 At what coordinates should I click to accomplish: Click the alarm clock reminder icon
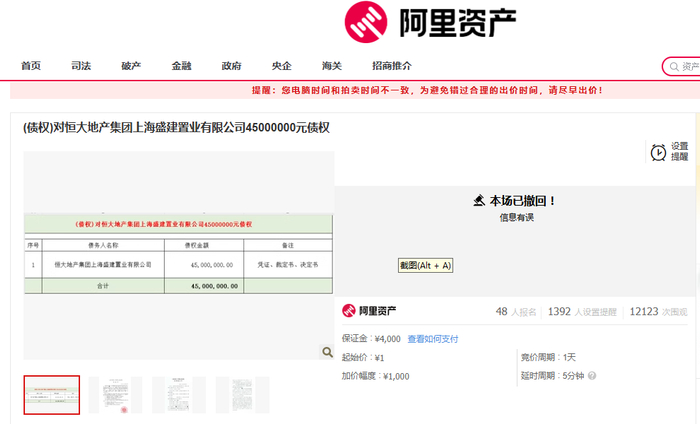coord(658,152)
